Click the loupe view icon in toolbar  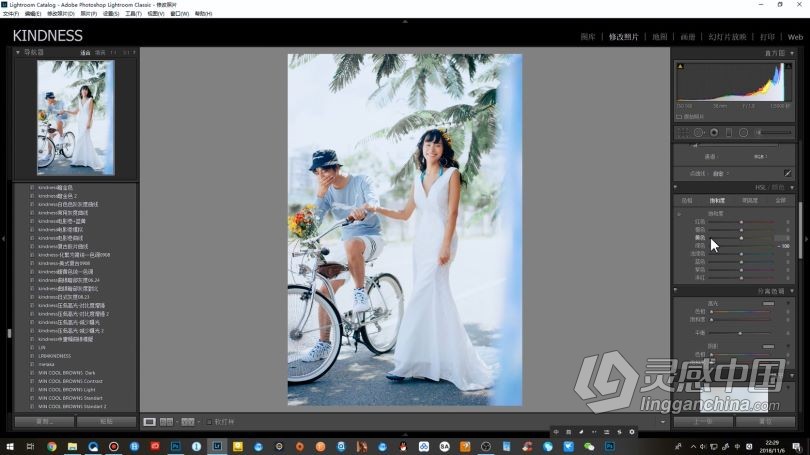tap(150, 422)
